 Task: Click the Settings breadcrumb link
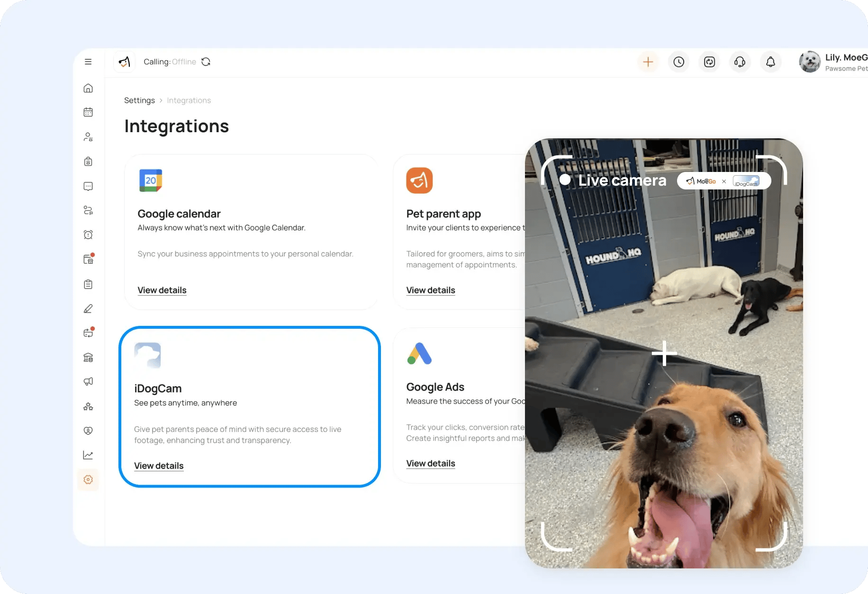pyautogui.click(x=139, y=100)
